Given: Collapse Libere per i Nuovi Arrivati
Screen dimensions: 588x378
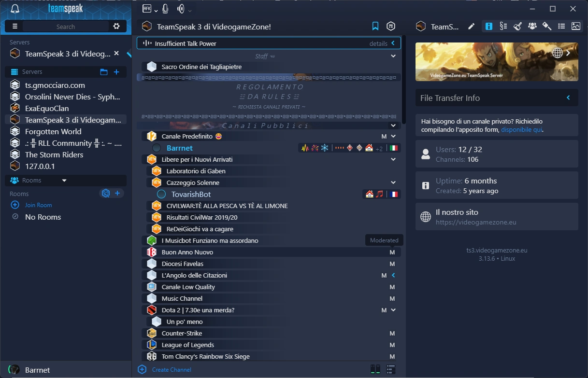Looking at the screenshot, I should coord(393,159).
